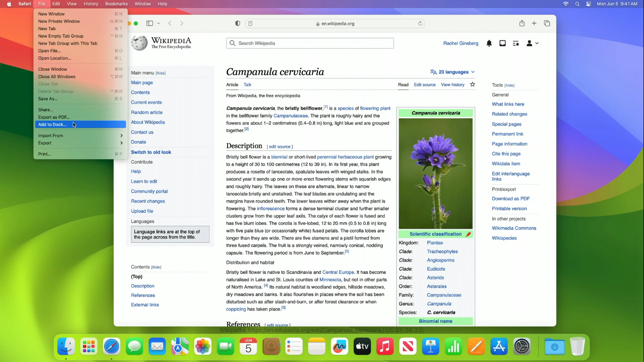This screenshot has height=362, width=644.
Task: Open Spotlight search in menu bar
Action: 577,4
